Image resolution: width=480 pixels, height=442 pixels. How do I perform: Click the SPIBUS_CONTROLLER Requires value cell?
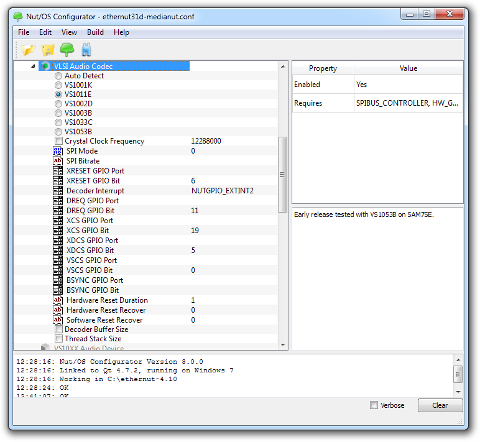click(x=408, y=103)
